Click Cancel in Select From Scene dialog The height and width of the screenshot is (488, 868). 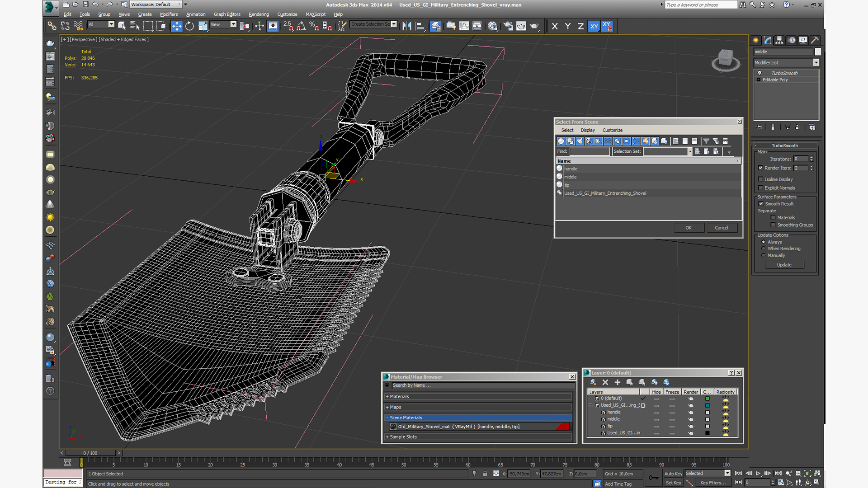722,228
